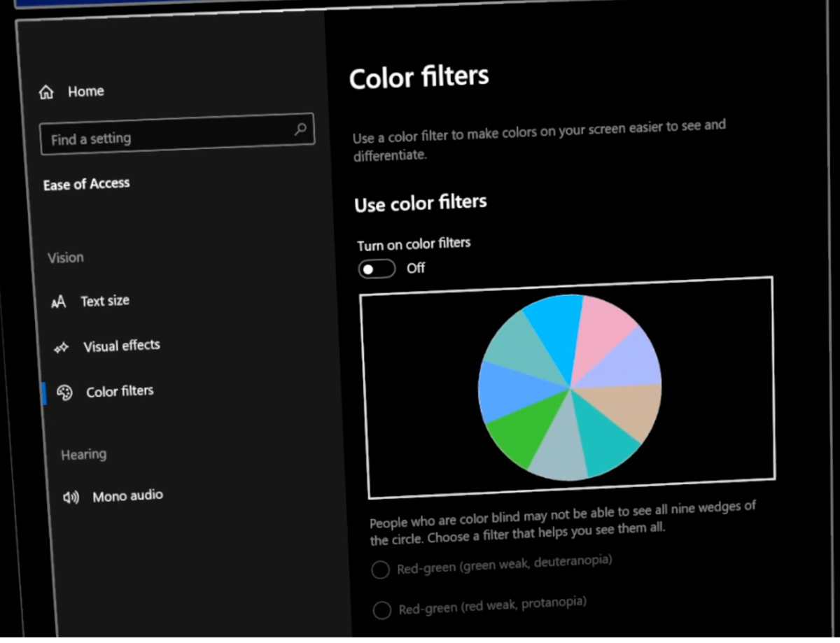Click the Color filters palette icon
Screen dimensions: 840x643
click(64, 393)
